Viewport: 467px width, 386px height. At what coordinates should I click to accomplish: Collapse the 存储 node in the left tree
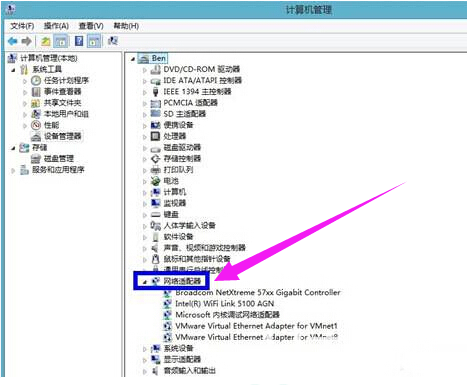pyautogui.click(x=14, y=148)
